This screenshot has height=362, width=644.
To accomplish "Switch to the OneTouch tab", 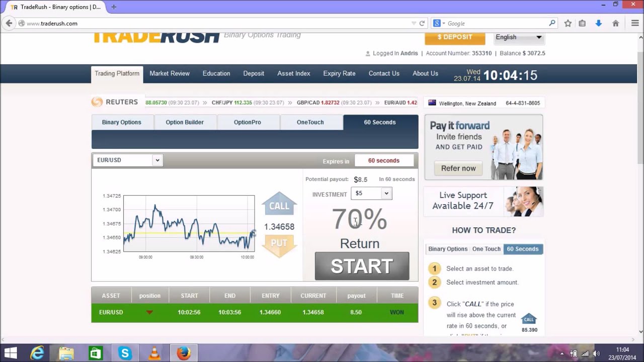I will [x=310, y=122].
